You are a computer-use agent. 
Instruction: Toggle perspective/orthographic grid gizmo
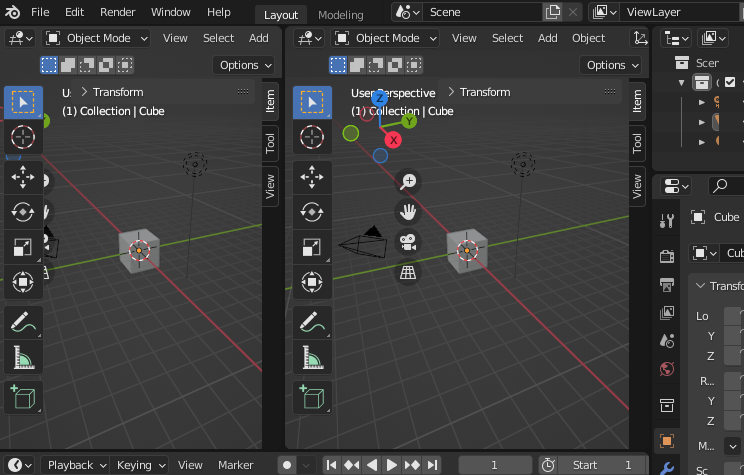point(408,273)
